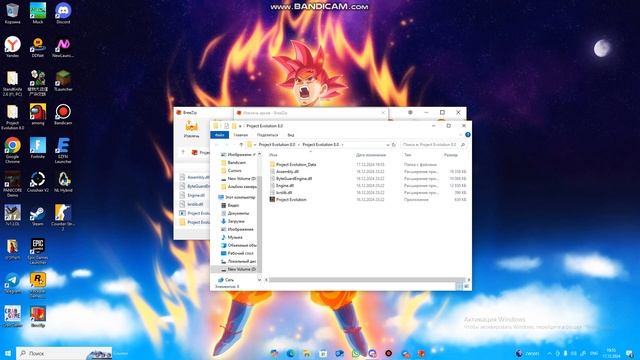The width and height of the screenshot is (640, 360).
Task: Expand the ribbon with the chevron near help
Action: point(461,135)
